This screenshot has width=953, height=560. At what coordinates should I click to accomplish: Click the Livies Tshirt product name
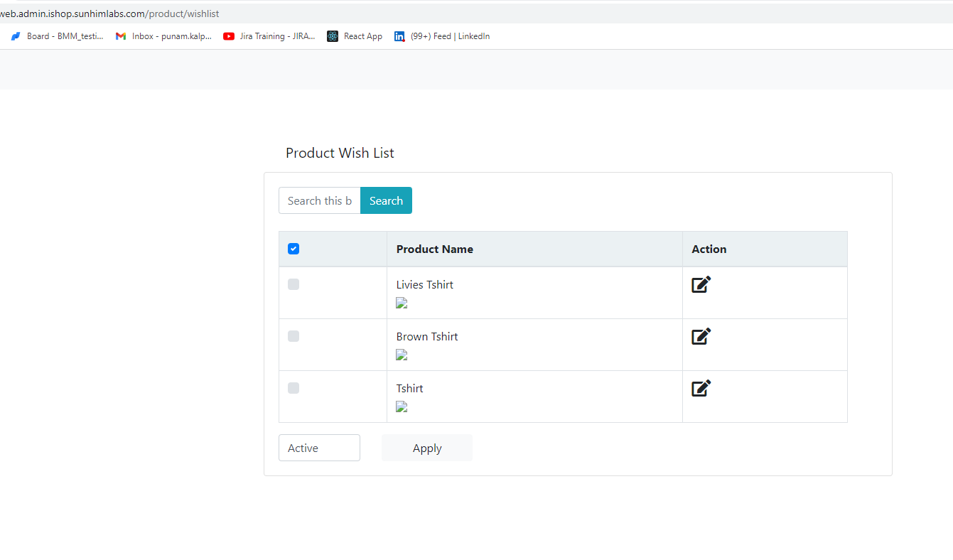click(x=424, y=284)
